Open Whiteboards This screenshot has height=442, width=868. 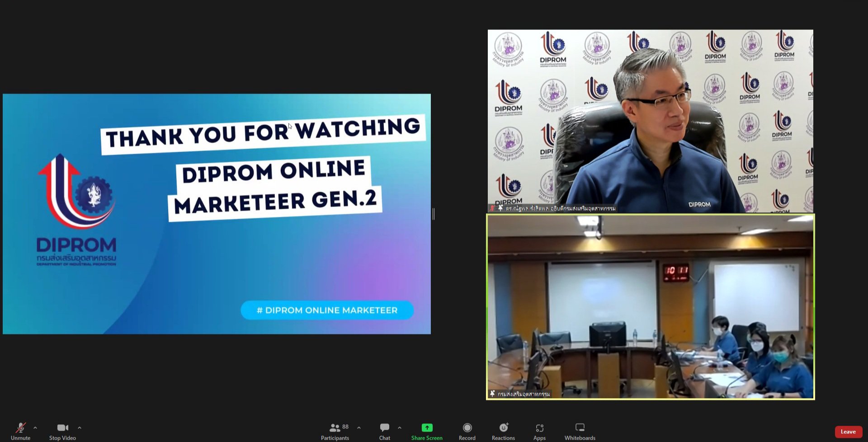click(580, 431)
